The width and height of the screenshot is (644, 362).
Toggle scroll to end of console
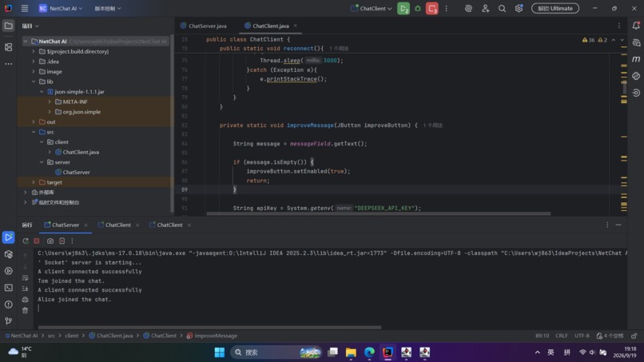click(x=25, y=288)
